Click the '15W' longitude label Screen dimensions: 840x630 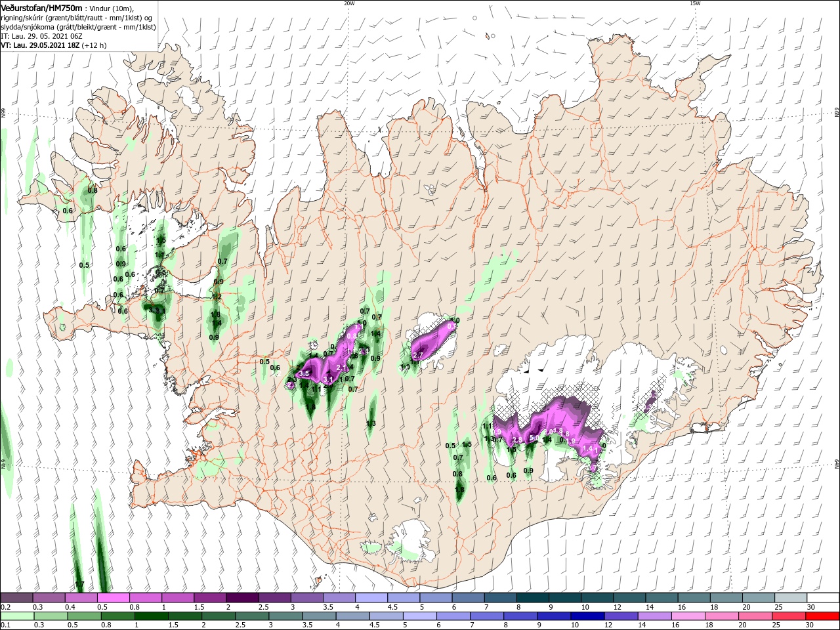click(x=695, y=3)
